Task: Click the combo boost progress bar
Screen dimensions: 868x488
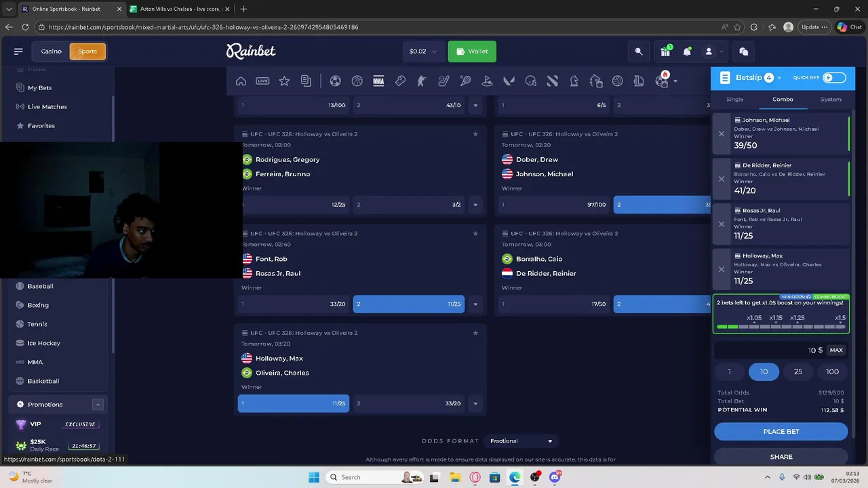Action: click(781, 327)
